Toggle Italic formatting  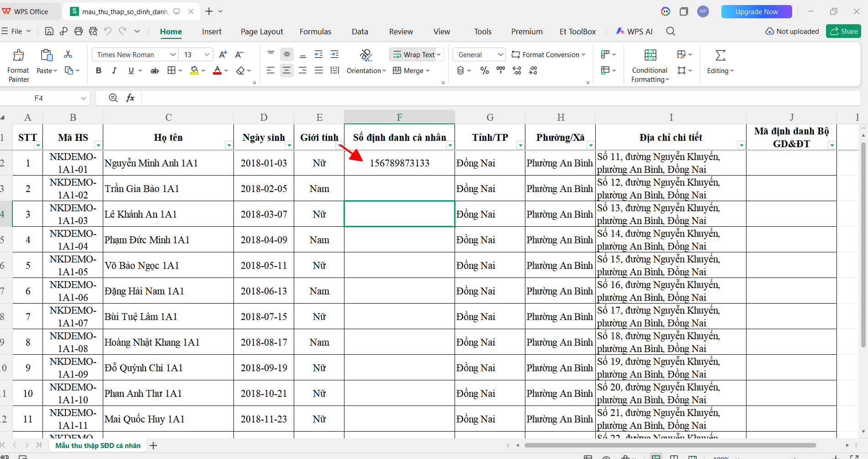point(114,70)
